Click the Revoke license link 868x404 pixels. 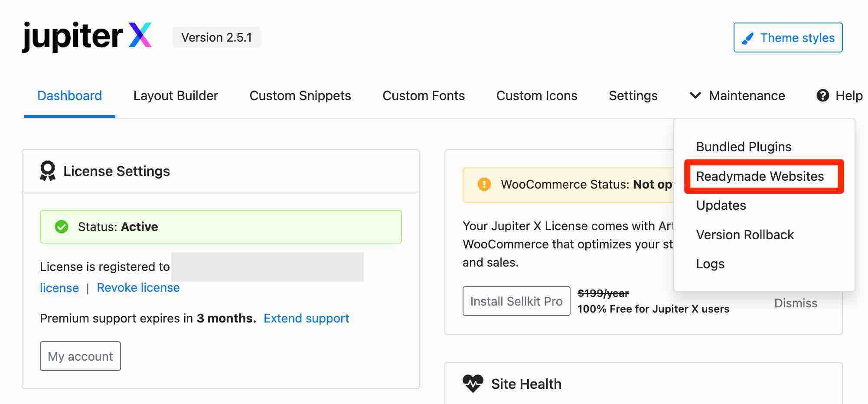coord(138,287)
